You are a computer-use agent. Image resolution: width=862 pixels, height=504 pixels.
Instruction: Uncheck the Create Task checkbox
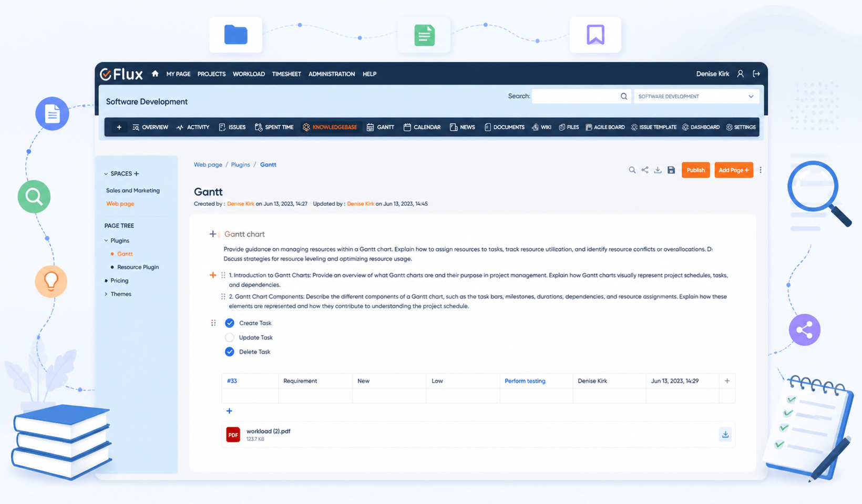point(230,323)
